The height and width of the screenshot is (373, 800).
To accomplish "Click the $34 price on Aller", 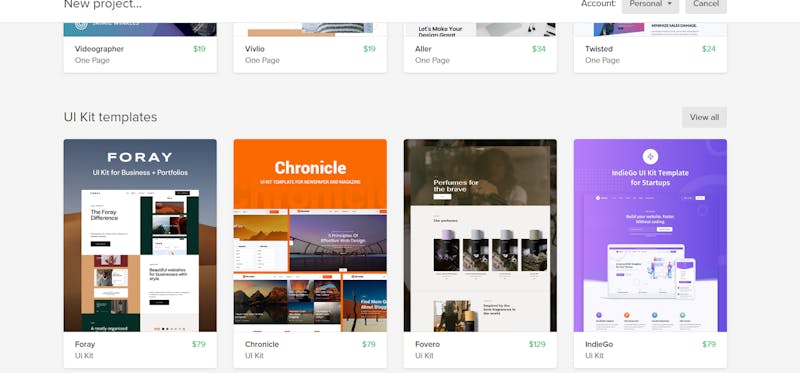I will point(539,49).
